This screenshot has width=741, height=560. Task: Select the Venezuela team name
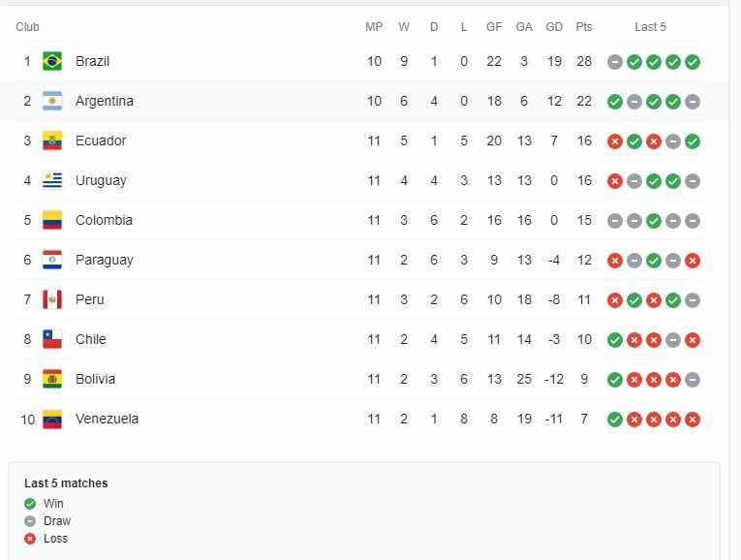[x=107, y=419]
